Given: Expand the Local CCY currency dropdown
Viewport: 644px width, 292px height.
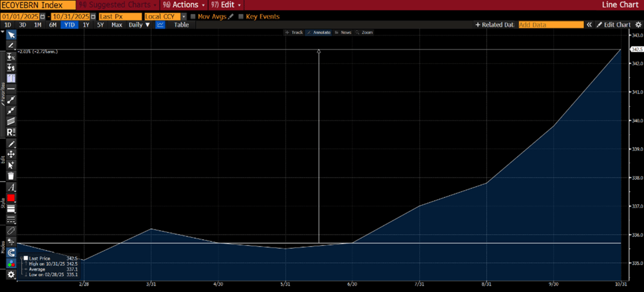Looking at the screenshot, I should [184, 15].
